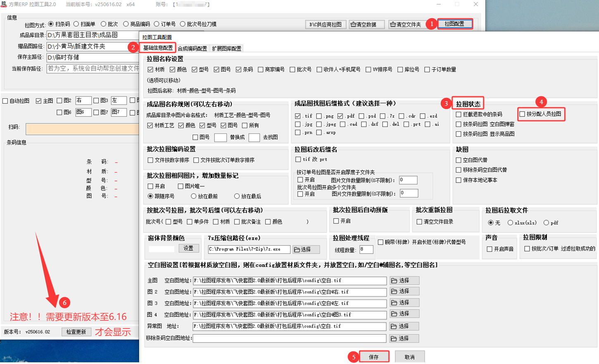
Task: Uncheck the .pdf suffix format checkbox
Action: [x=340, y=116]
